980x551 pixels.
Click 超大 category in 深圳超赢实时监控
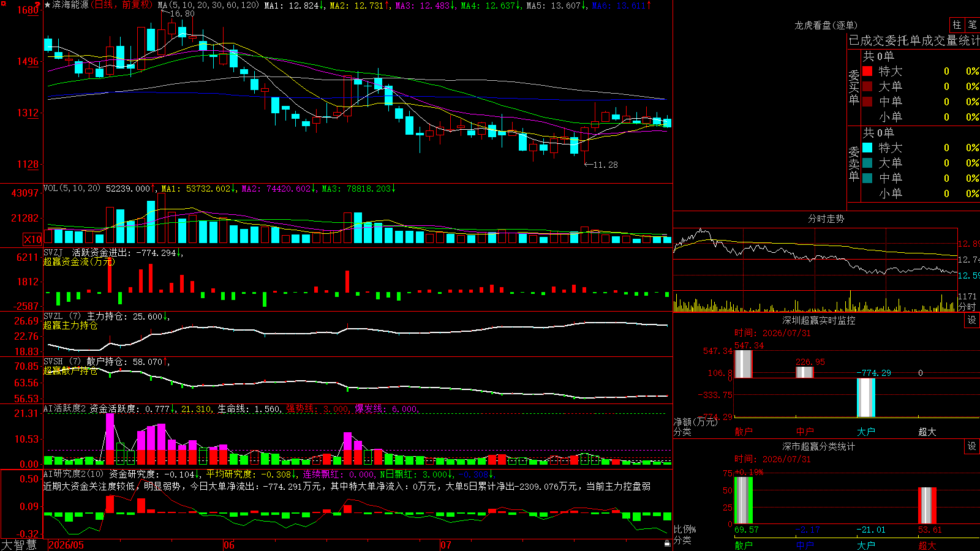coord(927,432)
